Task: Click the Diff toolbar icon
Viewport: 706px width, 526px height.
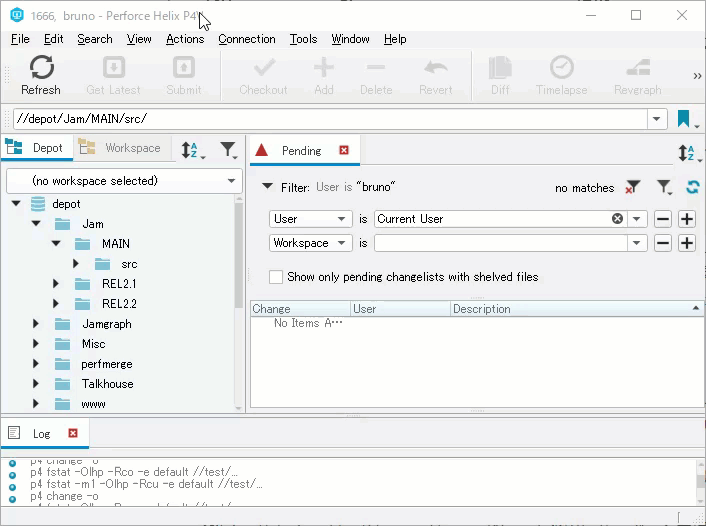Action: pos(500,68)
